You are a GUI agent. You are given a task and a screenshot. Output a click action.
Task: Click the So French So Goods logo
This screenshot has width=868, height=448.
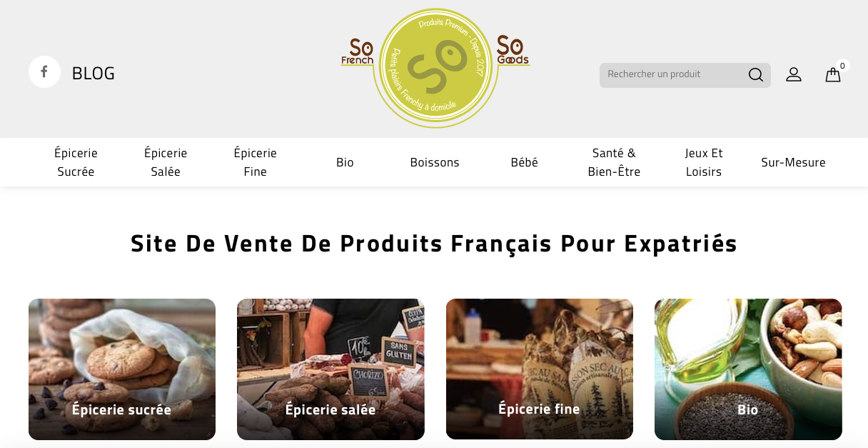coord(435,69)
